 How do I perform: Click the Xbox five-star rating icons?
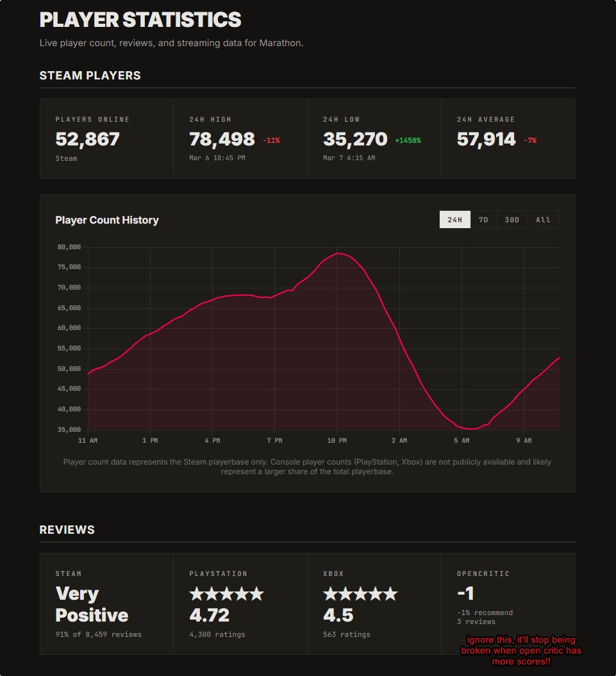pos(360,593)
